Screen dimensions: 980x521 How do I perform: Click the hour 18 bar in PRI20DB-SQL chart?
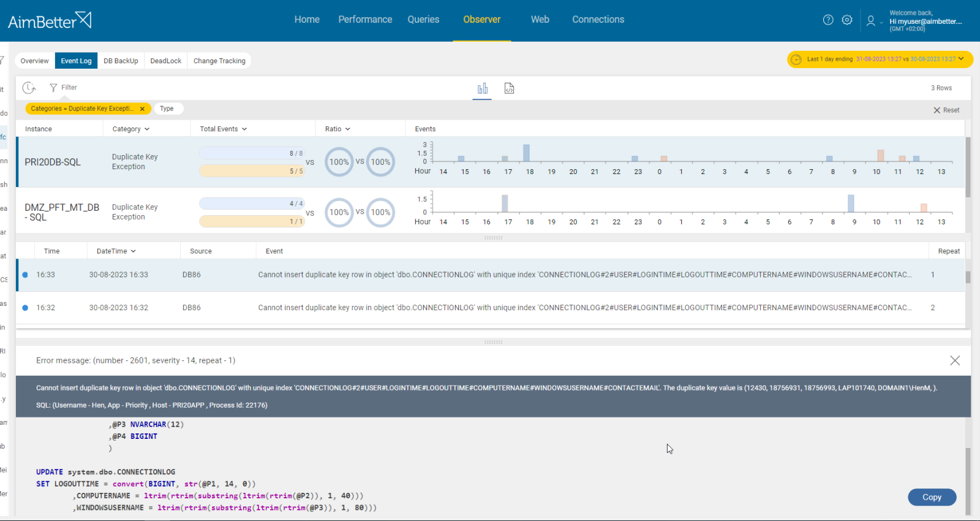click(526, 153)
